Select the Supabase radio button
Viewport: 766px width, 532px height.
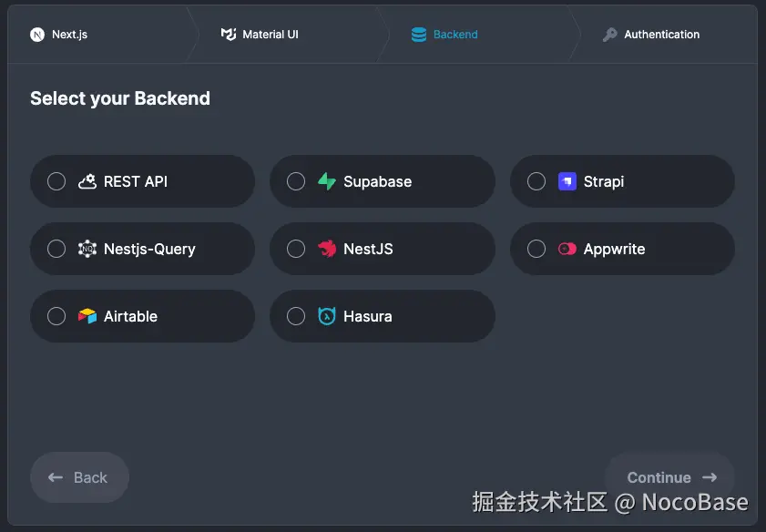(296, 181)
